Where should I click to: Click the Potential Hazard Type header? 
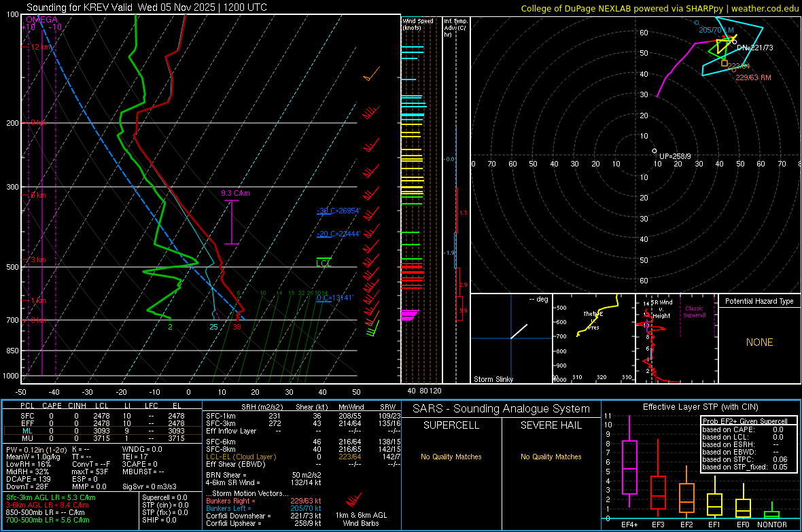759,301
